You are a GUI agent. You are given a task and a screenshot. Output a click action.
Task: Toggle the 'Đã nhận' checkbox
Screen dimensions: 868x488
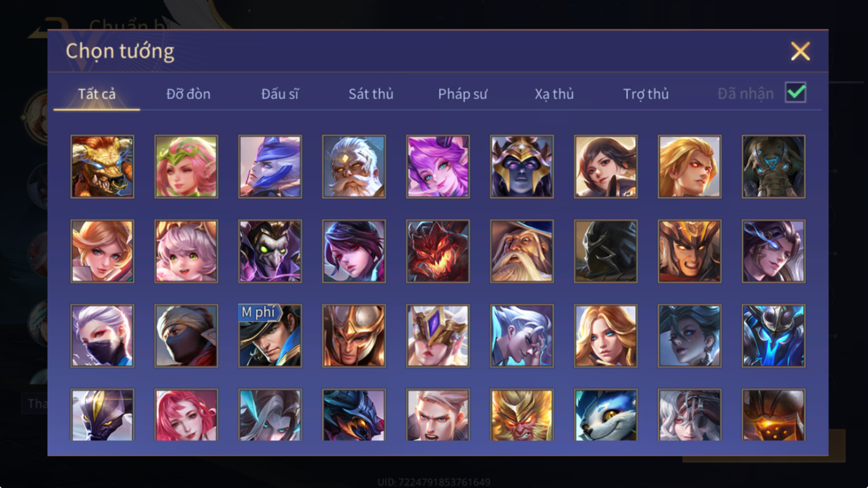[x=796, y=93]
